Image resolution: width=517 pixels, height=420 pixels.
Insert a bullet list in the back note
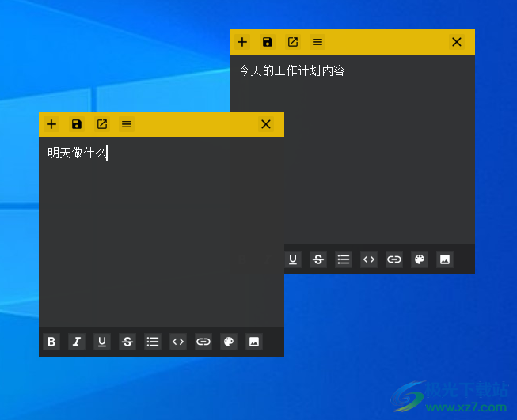344,259
